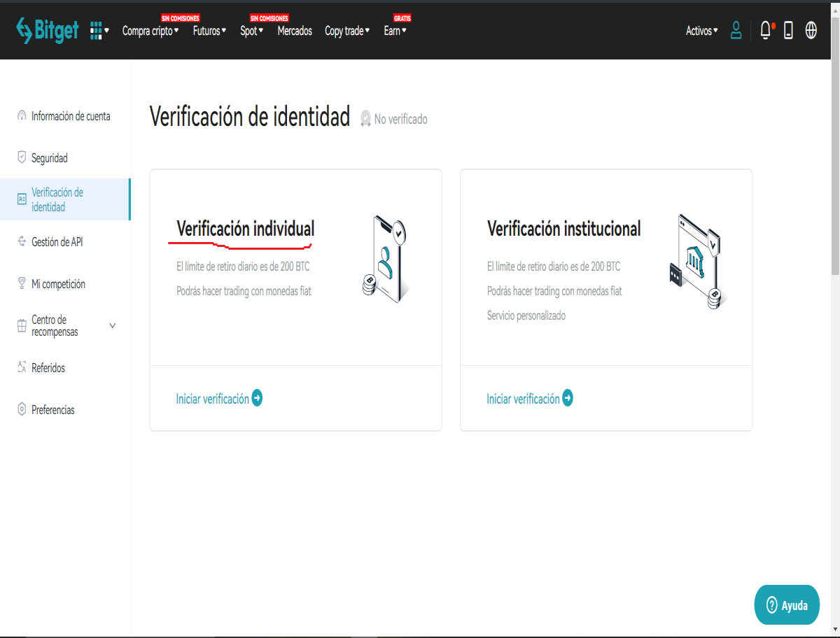Open the language globe icon

pos(811,30)
